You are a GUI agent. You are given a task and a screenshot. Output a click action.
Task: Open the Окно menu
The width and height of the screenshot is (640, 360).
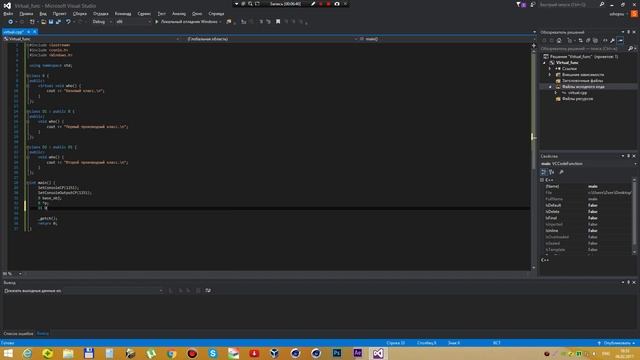(197, 13)
